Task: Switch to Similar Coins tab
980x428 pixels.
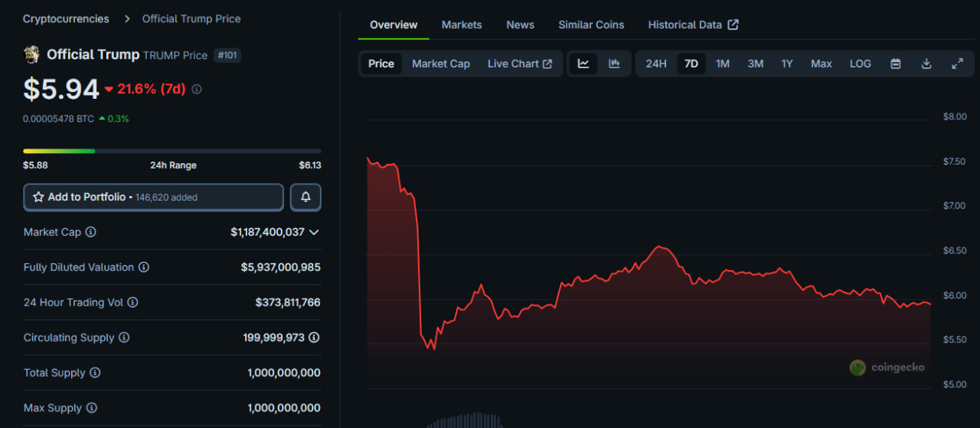Action: pos(591,25)
